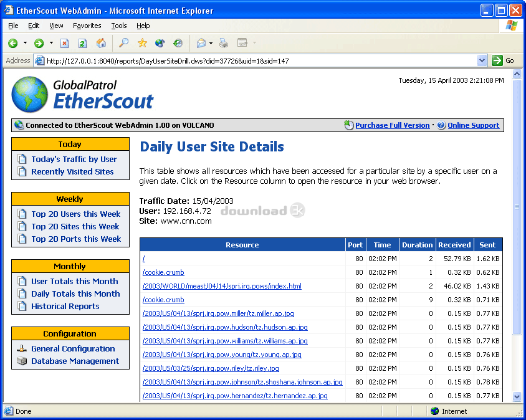526x420 pixels.
Task: Open the Purchase Full Version link
Action: click(x=393, y=125)
